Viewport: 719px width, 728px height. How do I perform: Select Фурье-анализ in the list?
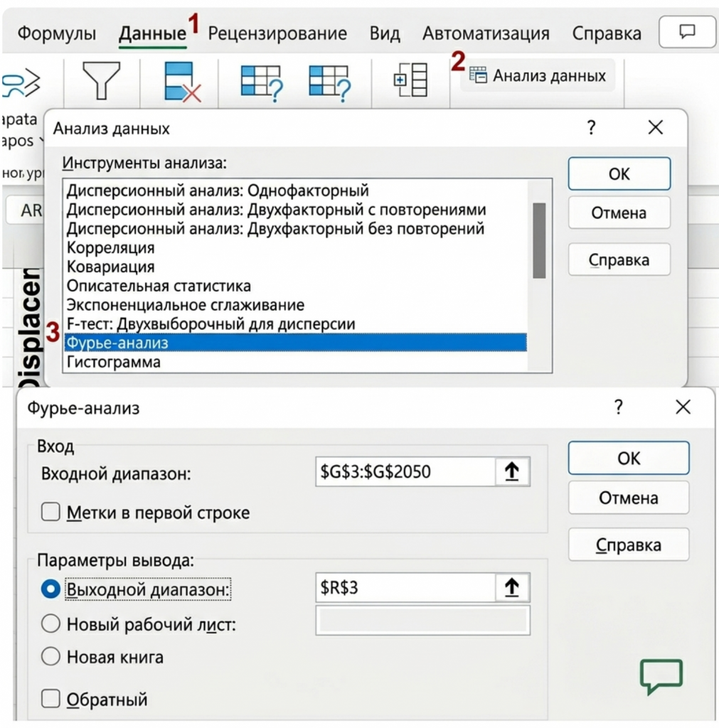point(295,343)
